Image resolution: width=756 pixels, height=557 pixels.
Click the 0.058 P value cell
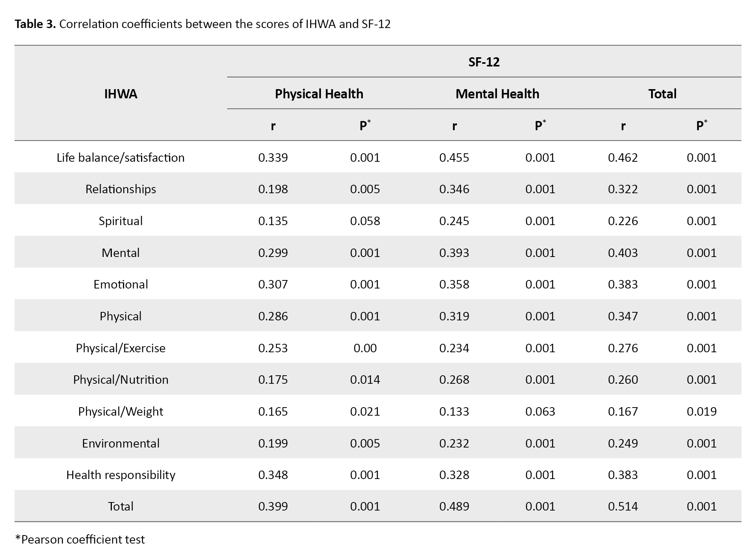coord(365,221)
